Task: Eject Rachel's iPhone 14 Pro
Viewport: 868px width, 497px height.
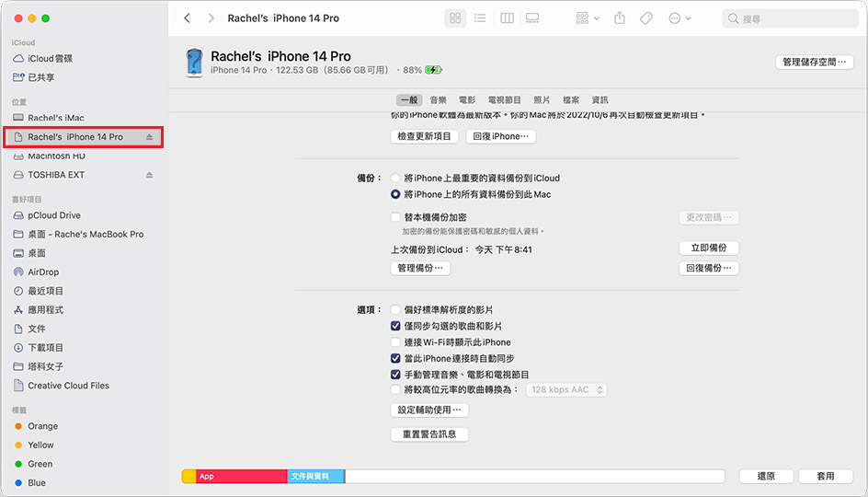Action: 150,137
